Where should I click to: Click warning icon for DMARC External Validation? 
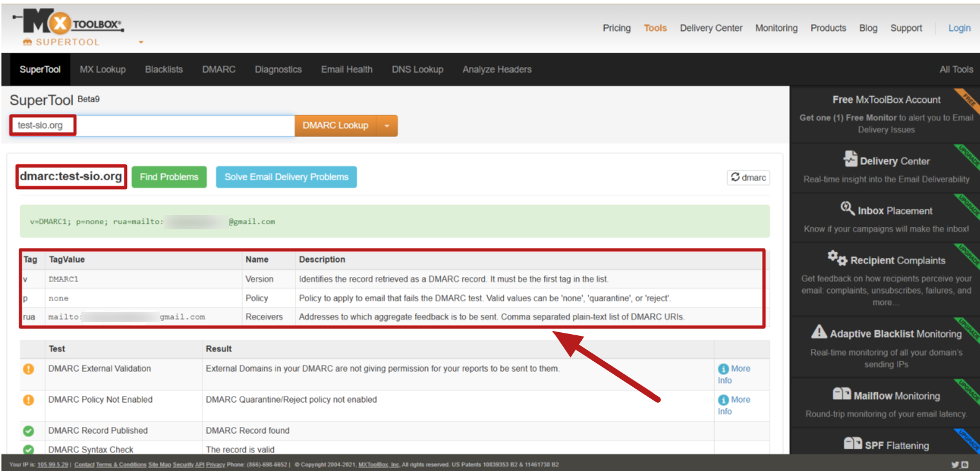[28, 369]
